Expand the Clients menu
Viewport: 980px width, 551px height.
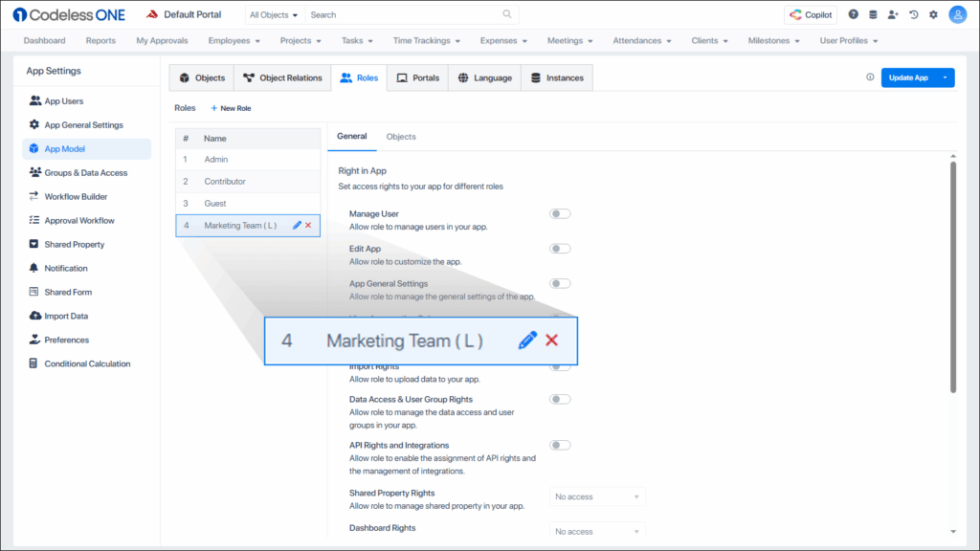(x=709, y=40)
